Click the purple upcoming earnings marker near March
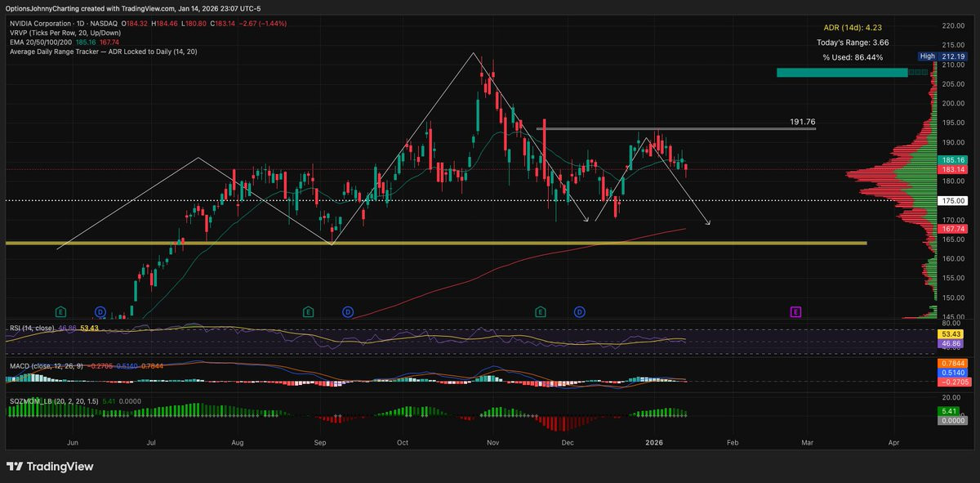This screenshot has height=483, width=980. click(795, 311)
